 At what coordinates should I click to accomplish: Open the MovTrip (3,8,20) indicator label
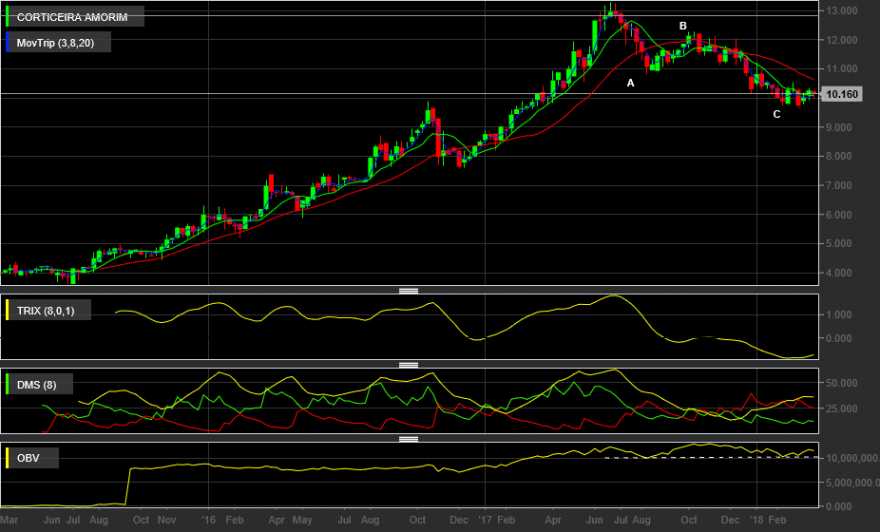coord(58,43)
